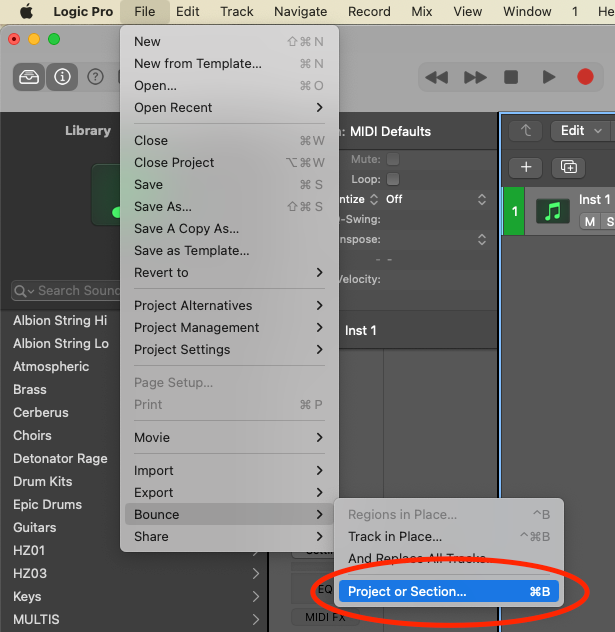Open the View menu in menu bar

pyautogui.click(x=467, y=12)
